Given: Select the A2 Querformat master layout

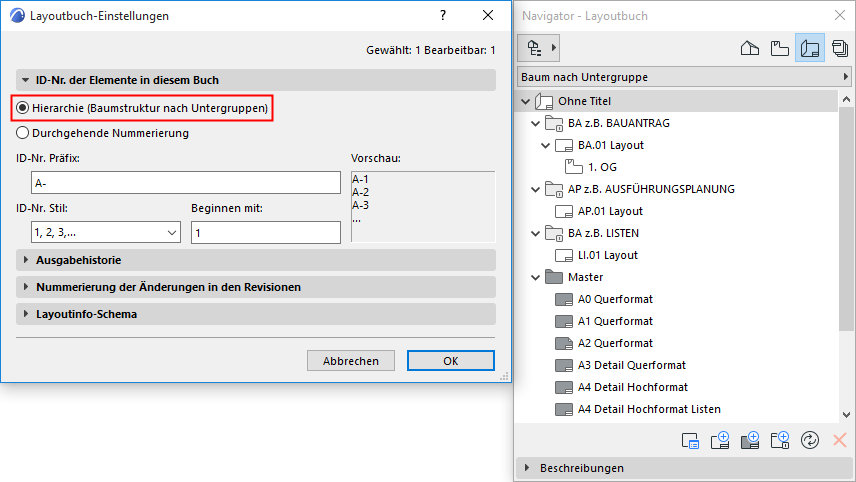Looking at the screenshot, I should click(x=615, y=343).
